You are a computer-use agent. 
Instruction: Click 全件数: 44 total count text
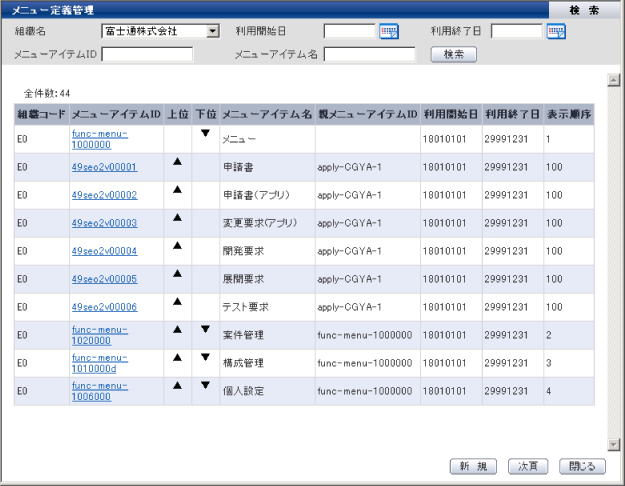[x=47, y=94]
